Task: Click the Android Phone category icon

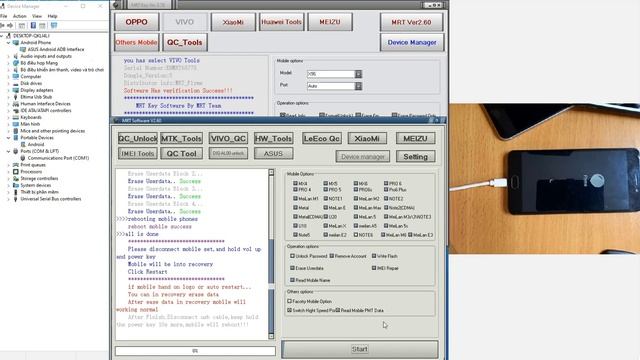Action: (x=16, y=42)
